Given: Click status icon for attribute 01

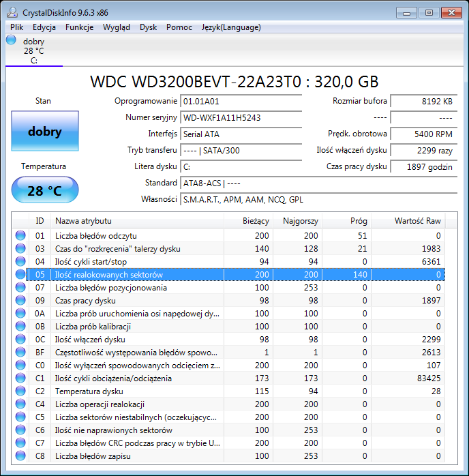Looking at the screenshot, I should click(20, 235).
